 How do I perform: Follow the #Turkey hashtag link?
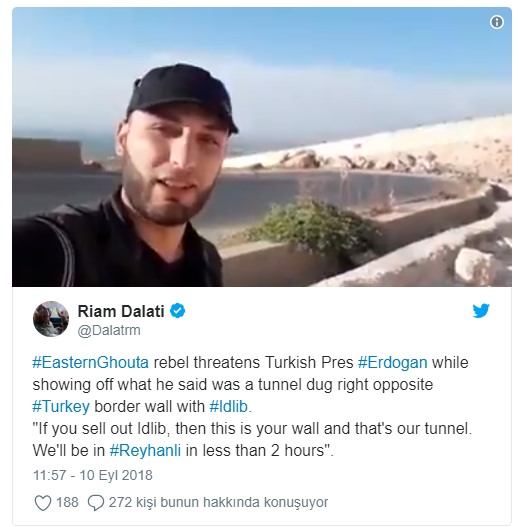point(61,406)
